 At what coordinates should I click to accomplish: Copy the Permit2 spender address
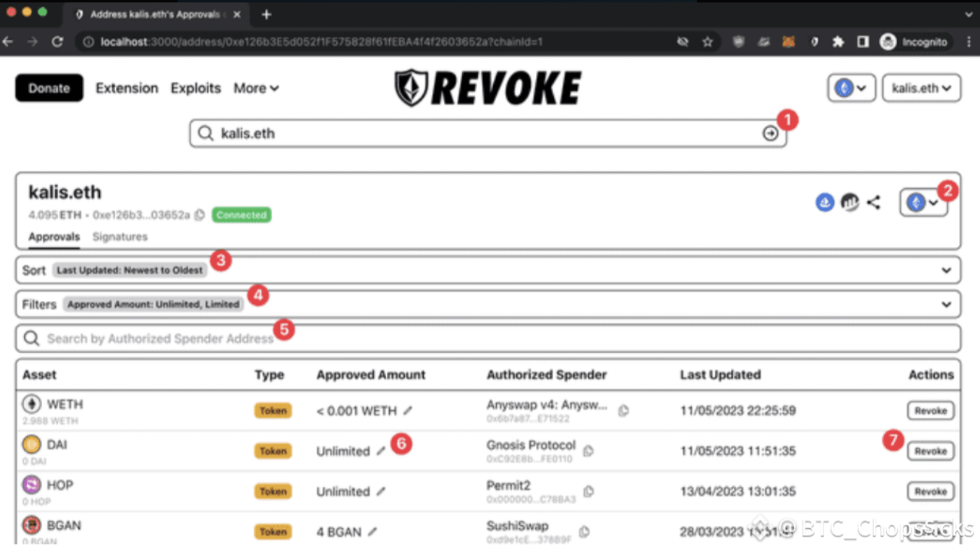(x=589, y=491)
